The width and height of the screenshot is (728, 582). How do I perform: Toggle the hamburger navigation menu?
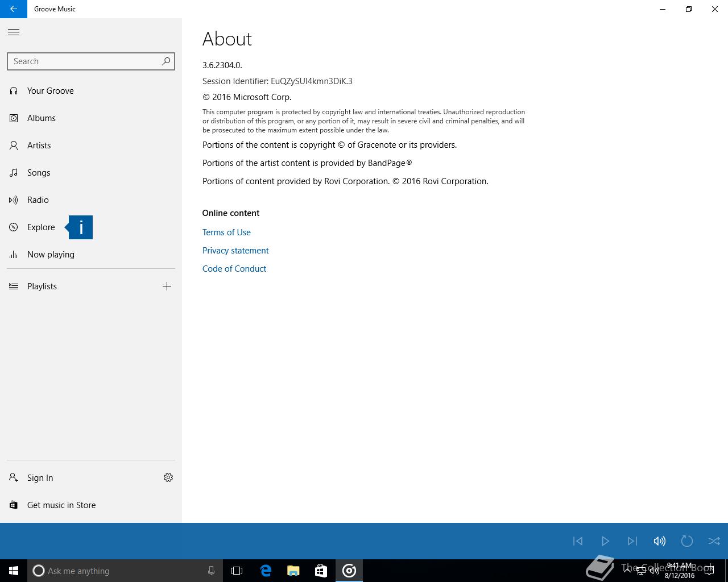pyautogui.click(x=14, y=32)
